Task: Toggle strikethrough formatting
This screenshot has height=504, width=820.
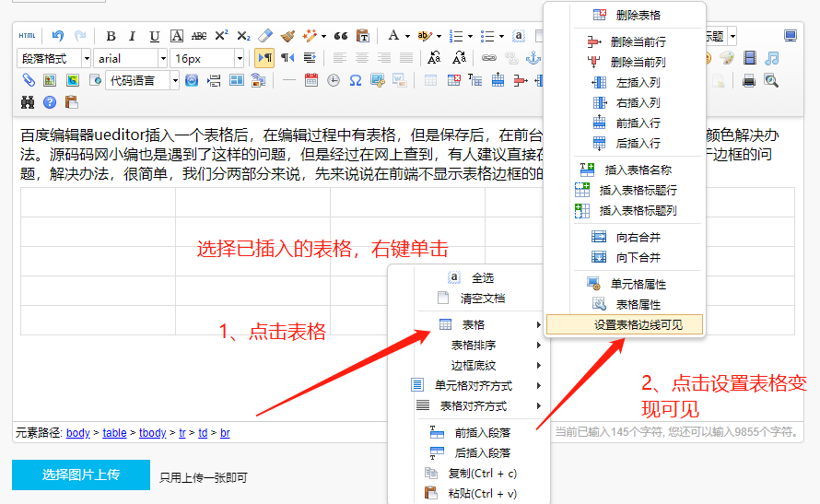Action: 199,36
